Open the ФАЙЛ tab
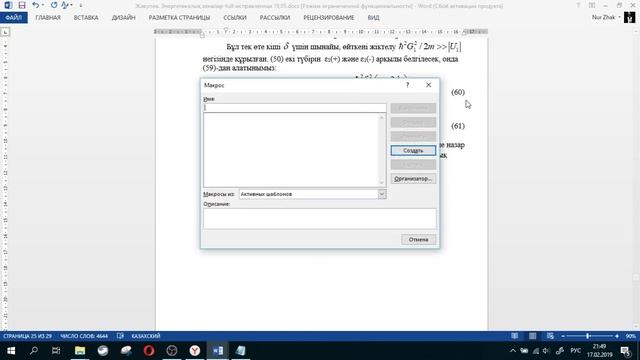 [13, 18]
